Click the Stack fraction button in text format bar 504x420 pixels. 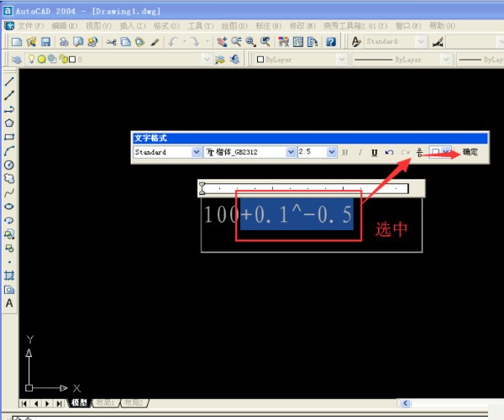click(x=419, y=152)
